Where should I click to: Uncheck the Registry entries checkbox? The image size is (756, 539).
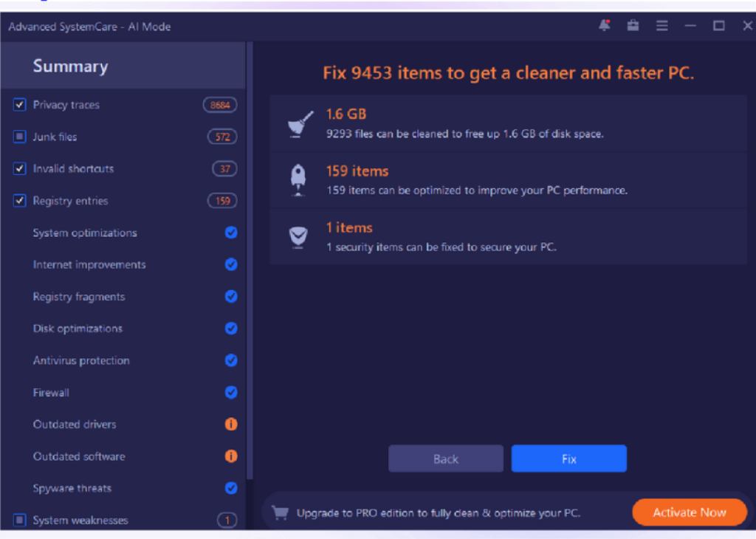19,201
